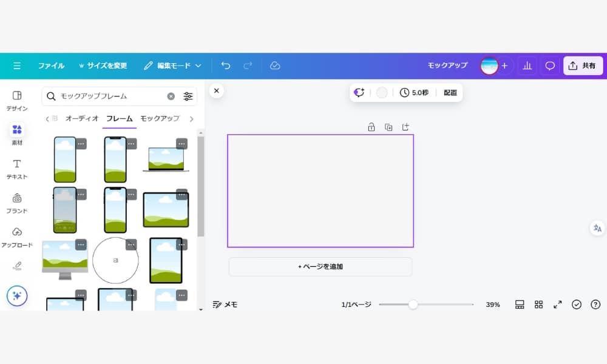Open the ブランド panel

pyautogui.click(x=17, y=203)
